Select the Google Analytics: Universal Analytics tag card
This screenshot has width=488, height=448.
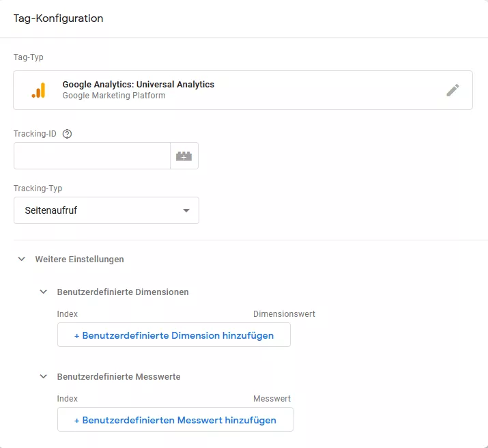243,90
